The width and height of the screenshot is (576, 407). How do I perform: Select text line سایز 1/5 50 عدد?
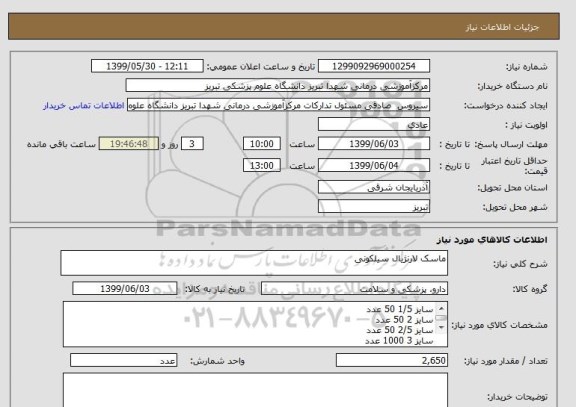[x=400, y=309]
